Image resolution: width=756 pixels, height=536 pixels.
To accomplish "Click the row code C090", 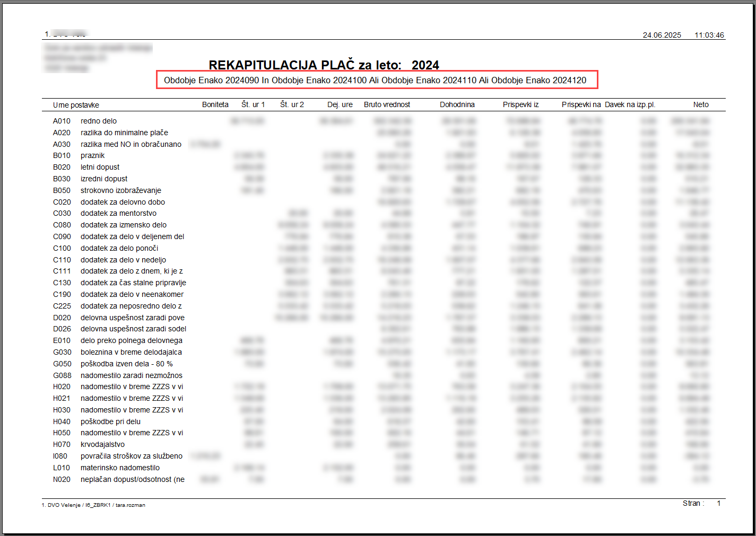I will (x=62, y=236).
